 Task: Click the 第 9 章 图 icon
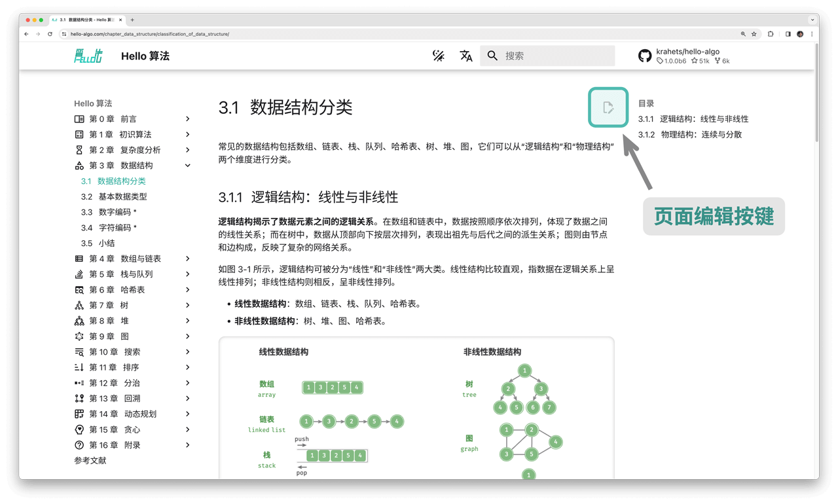(x=79, y=336)
